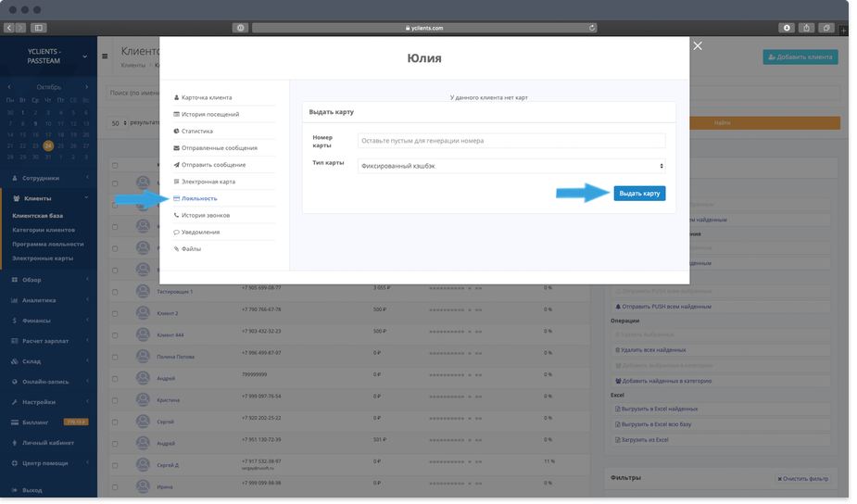This screenshot has width=857, height=504.
Task: Open Программа лояльности in sidebar
Action: pyautogui.click(x=48, y=245)
